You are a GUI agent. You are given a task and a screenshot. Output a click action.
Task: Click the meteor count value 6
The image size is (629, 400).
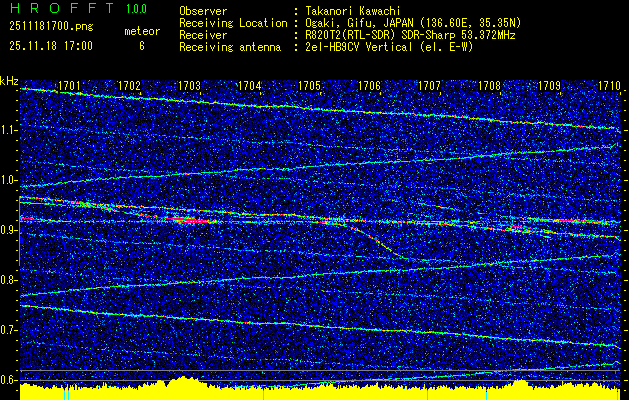pyautogui.click(x=142, y=46)
